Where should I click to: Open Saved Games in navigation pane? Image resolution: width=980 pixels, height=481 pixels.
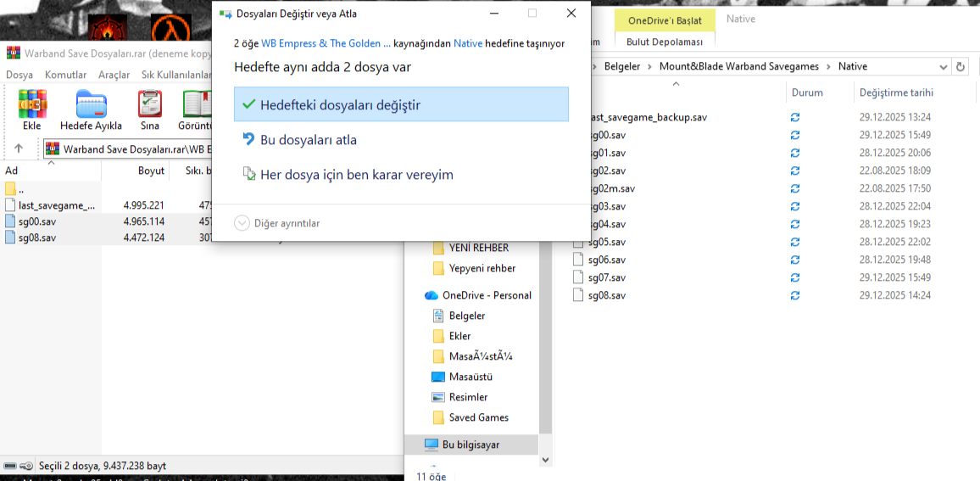pos(471,417)
